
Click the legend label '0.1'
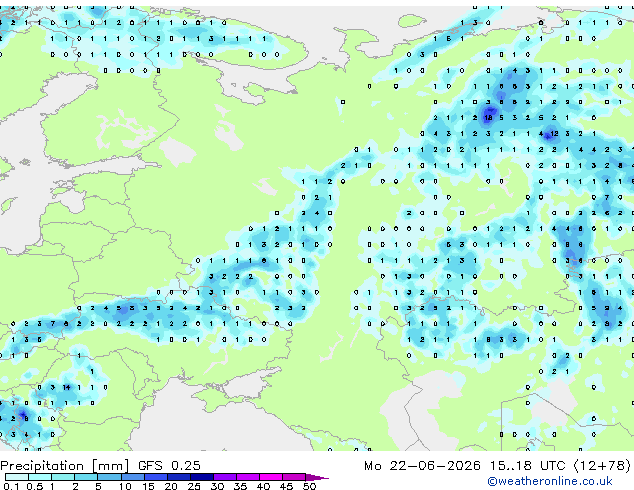(x=11, y=486)
